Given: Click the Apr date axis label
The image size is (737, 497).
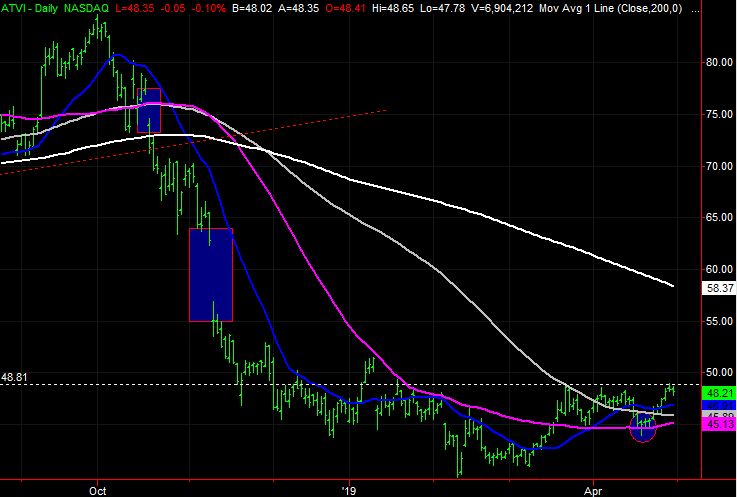Looking at the screenshot, I should pyautogui.click(x=593, y=491).
